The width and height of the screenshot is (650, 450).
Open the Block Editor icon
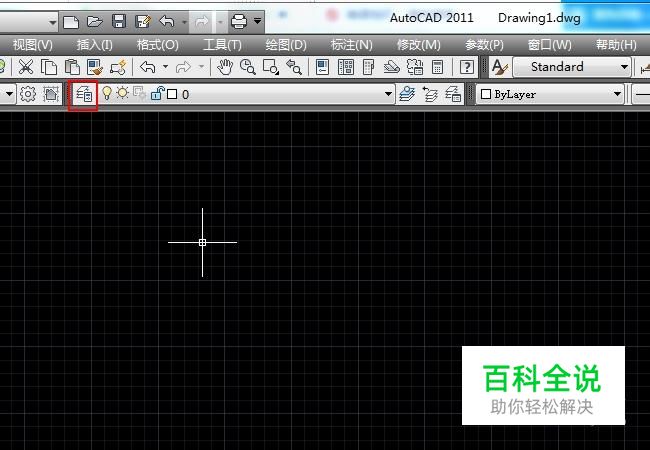[x=118, y=67]
